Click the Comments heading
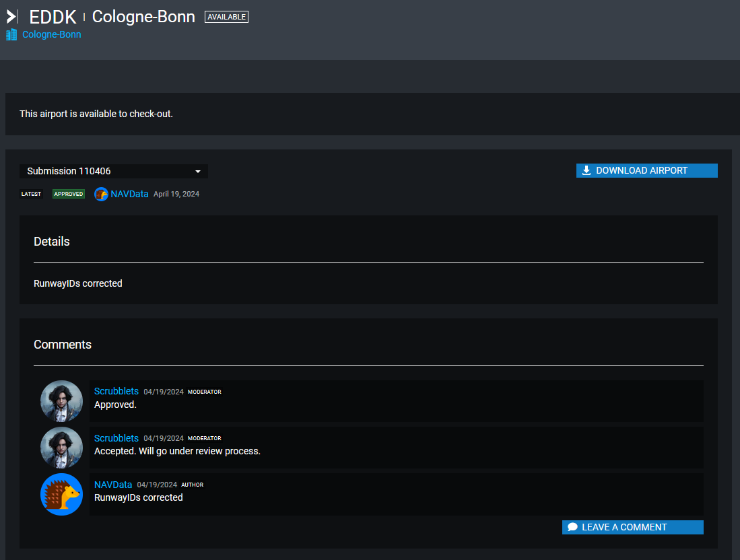 [x=63, y=345]
